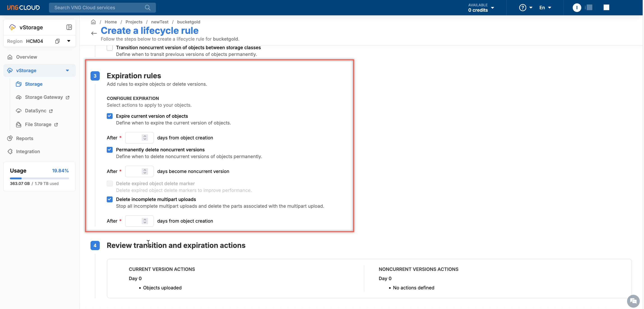Uncheck Expire current version of objects
This screenshot has height=309, width=644.
tap(109, 116)
